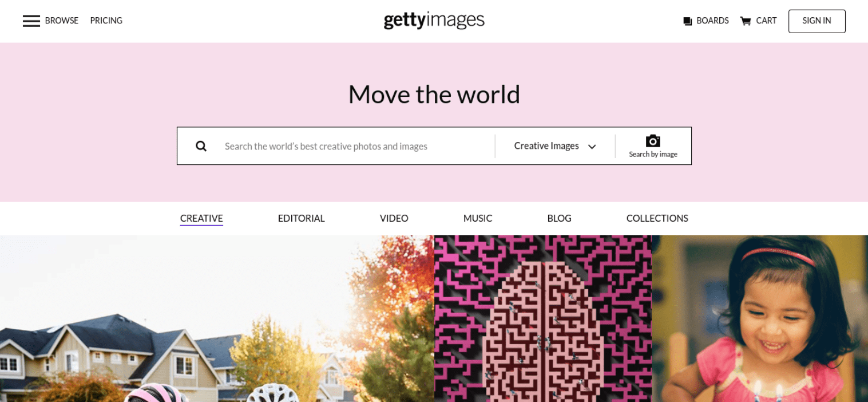Screen dimensions: 868x402
Task: Open the suburban houses autumn photo
Action: pos(217,318)
